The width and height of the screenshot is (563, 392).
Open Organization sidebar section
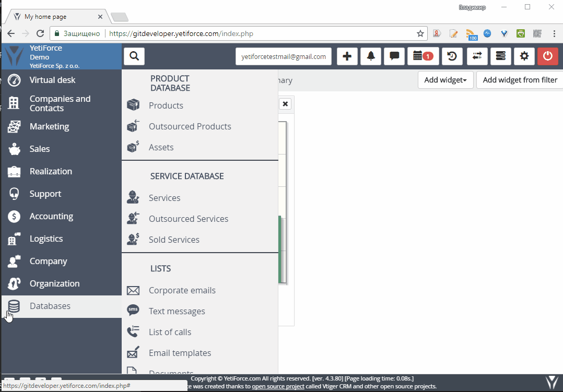(62, 283)
